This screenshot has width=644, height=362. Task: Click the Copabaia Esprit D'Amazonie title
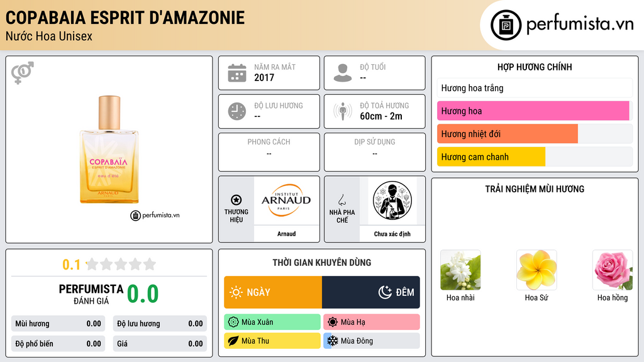[x=125, y=18]
